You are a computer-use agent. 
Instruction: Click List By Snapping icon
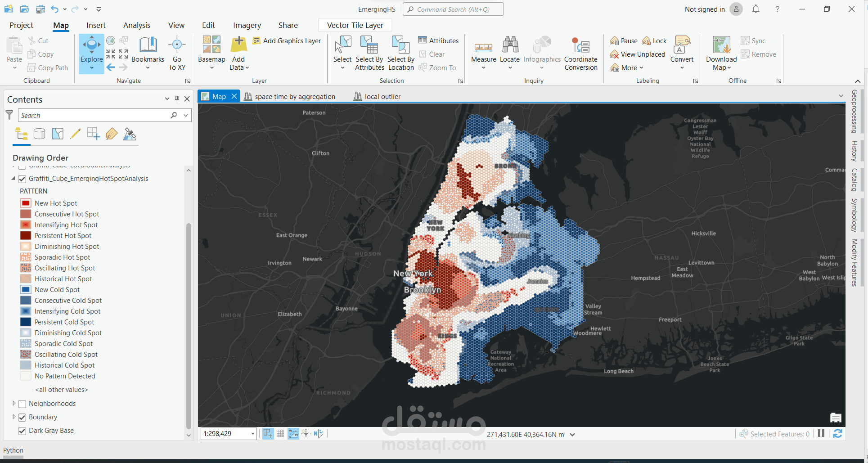coord(94,134)
